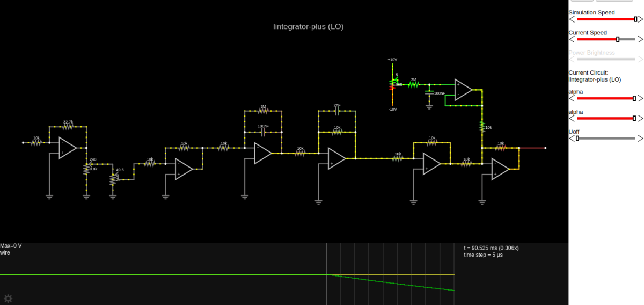Image resolution: width=644 pixels, height=305 pixels.
Task: Select the op-amp with 32.7k feedback resistor
Action: [x=68, y=148]
